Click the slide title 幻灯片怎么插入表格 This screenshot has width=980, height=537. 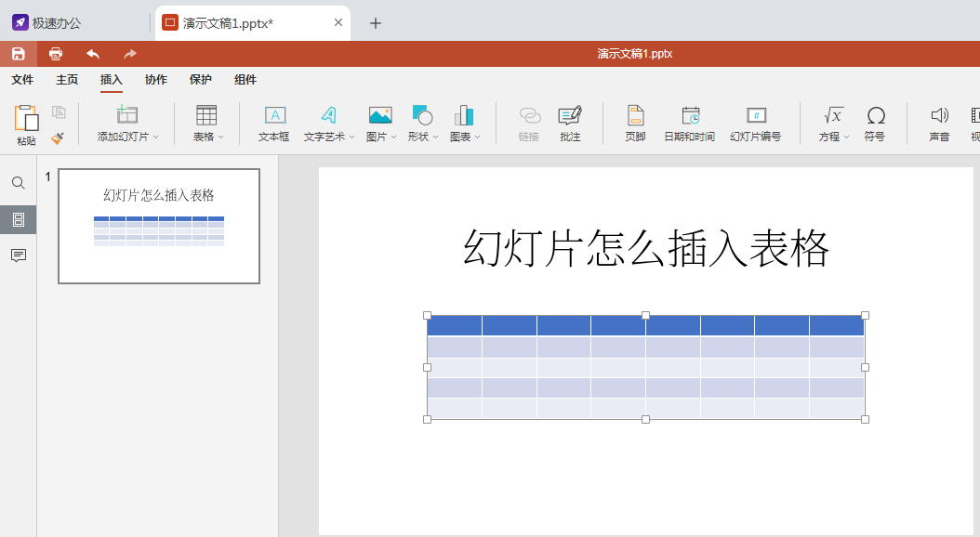point(645,248)
